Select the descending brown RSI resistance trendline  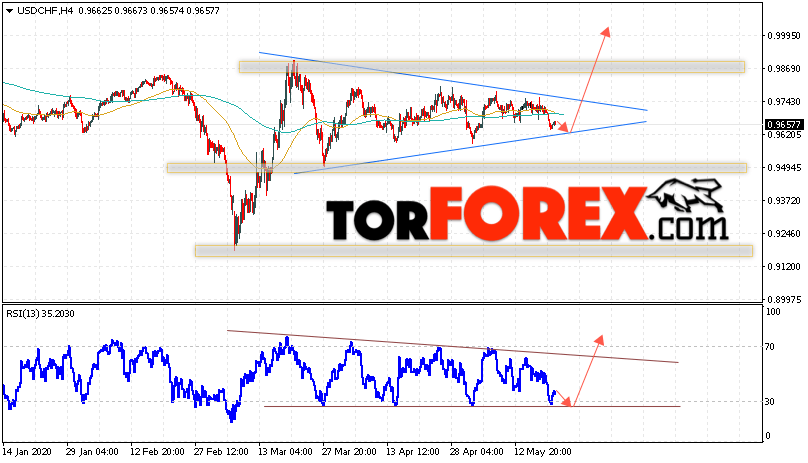click(452, 346)
